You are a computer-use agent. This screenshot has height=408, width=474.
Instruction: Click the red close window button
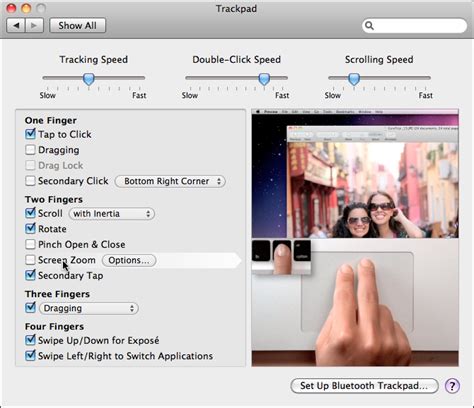coord(11,8)
